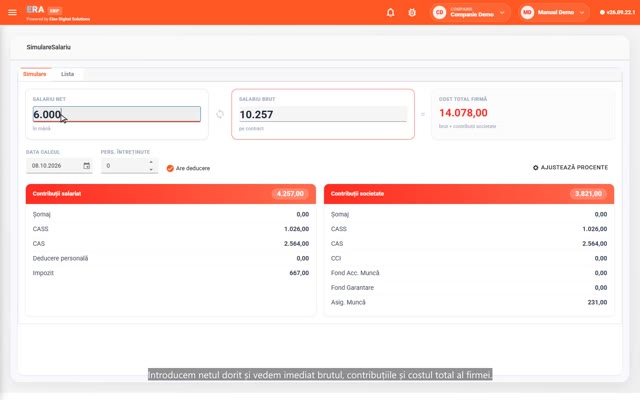Click the societate CAS value 2.564,00

point(595,244)
